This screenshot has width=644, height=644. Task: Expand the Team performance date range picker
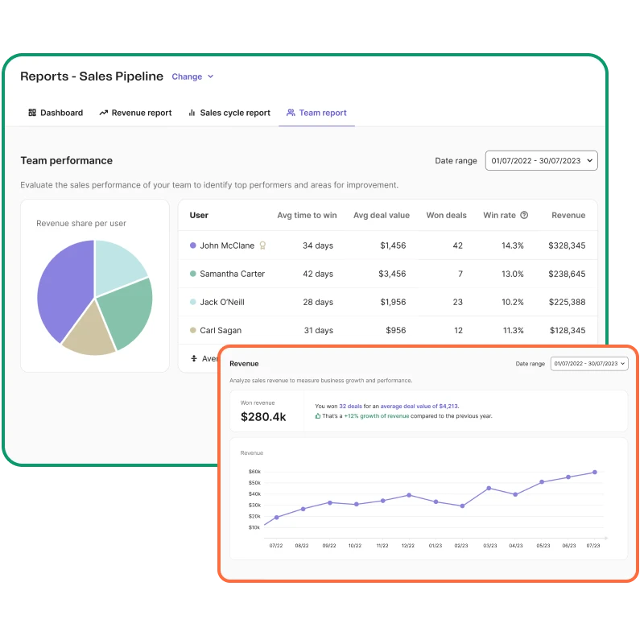[541, 160]
